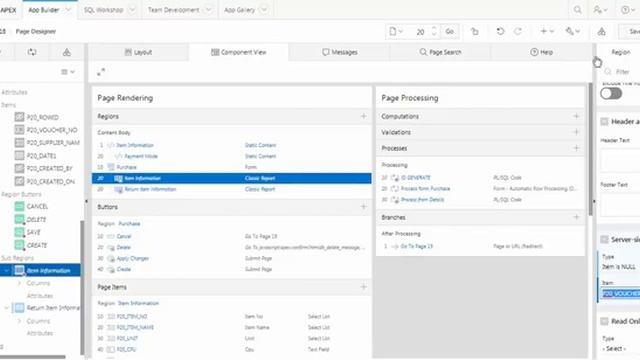Select CANCEL button in the tree

tap(37, 207)
